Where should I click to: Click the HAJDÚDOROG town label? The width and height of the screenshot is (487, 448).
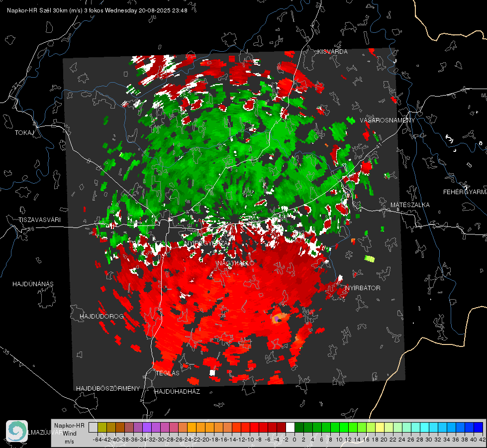(x=101, y=317)
